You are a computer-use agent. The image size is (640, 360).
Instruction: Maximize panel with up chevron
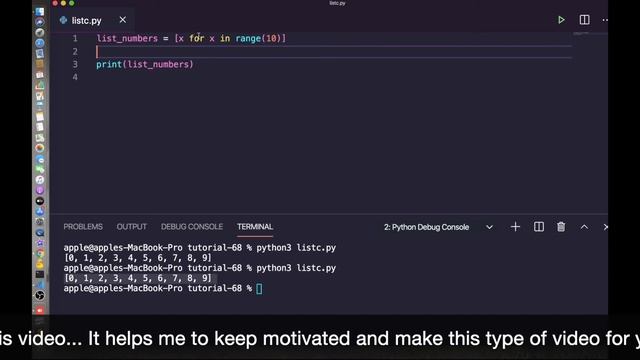click(x=584, y=227)
